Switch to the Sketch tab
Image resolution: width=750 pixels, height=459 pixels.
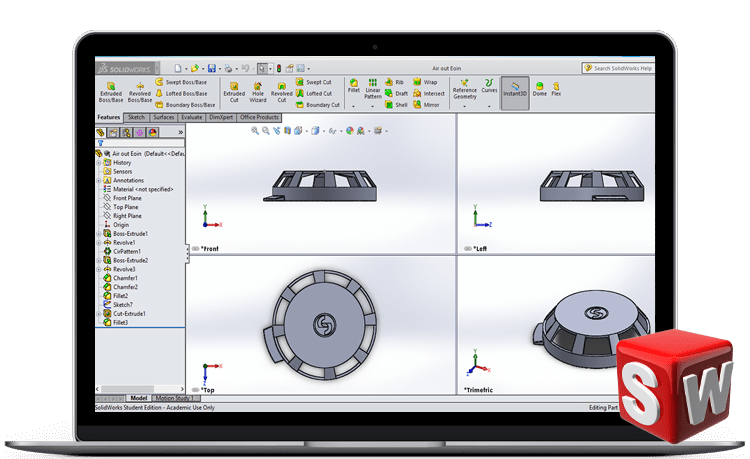(x=136, y=117)
